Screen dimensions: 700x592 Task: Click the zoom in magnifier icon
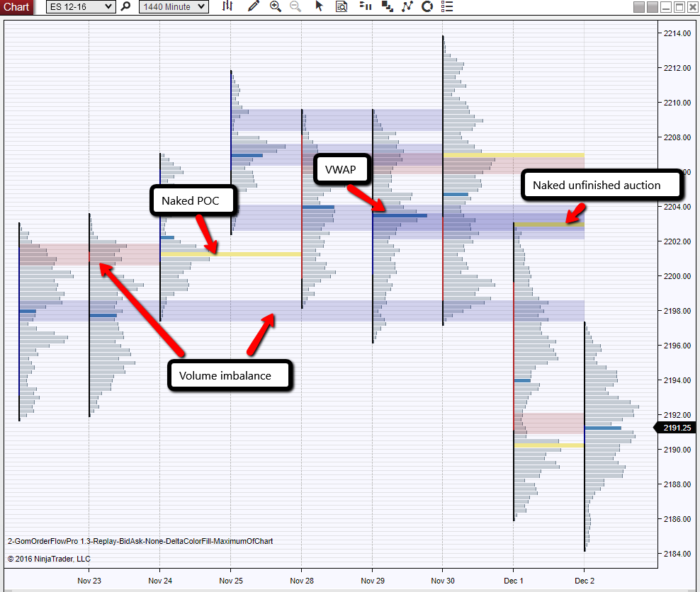tap(276, 6)
